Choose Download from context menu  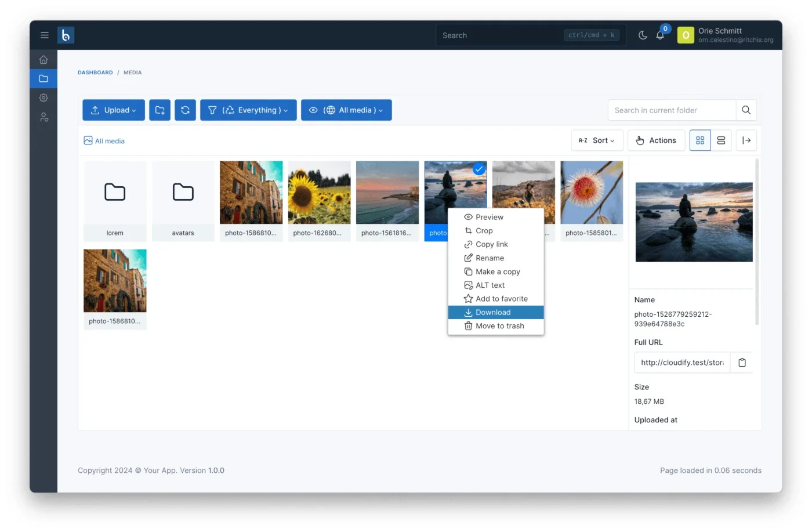pyautogui.click(x=496, y=313)
